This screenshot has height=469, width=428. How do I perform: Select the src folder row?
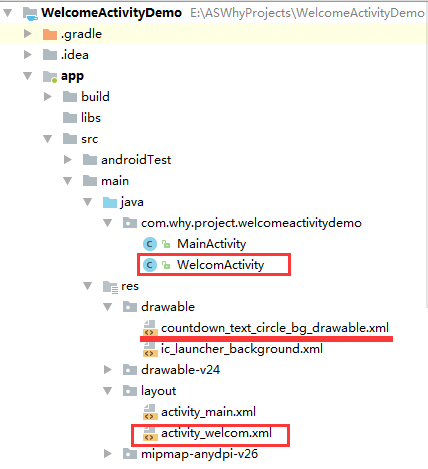point(214,139)
